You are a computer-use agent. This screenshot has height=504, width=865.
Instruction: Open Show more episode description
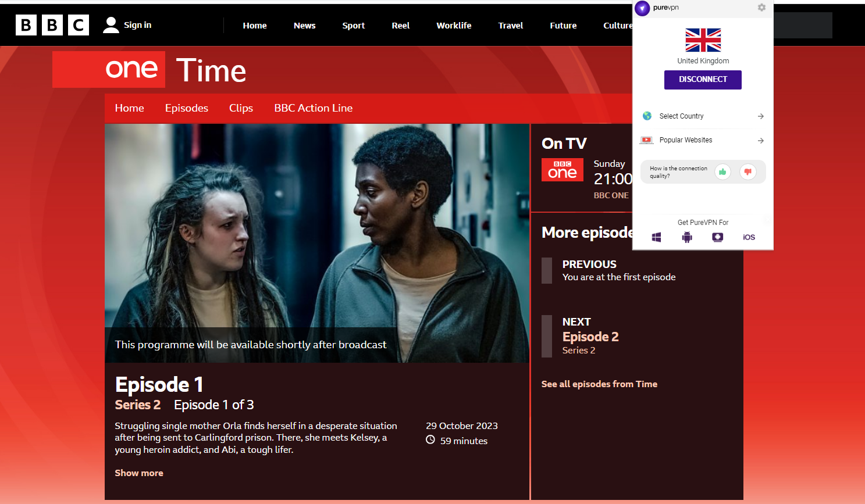tap(139, 473)
